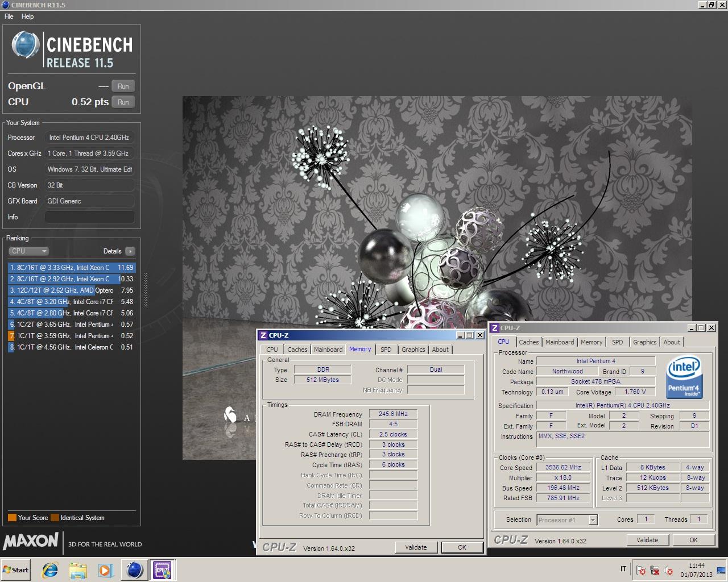The width and height of the screenshot is (728, 582).
Task: Switch to Caches tab in Memory CPU-Z window
Action: tap(297, 350)
